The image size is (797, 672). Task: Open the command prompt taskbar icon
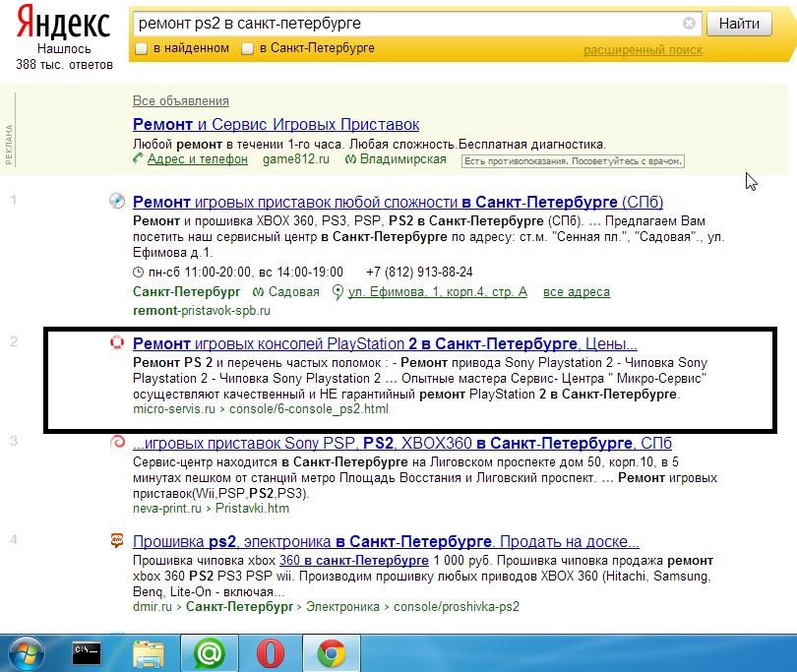pos(87,653)
